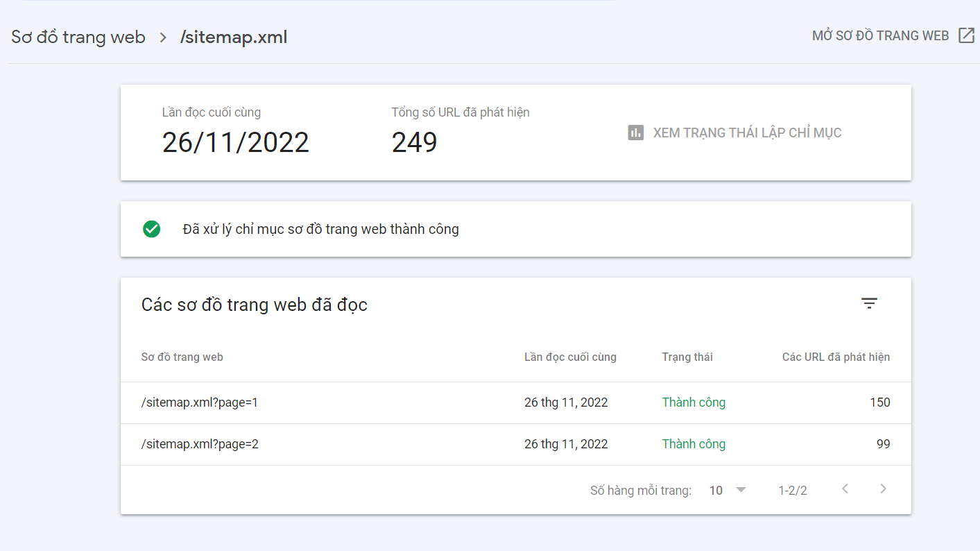Sort by Các URL đã phát hiện column header
980x551 pixels.
click(x=836, y=357)
